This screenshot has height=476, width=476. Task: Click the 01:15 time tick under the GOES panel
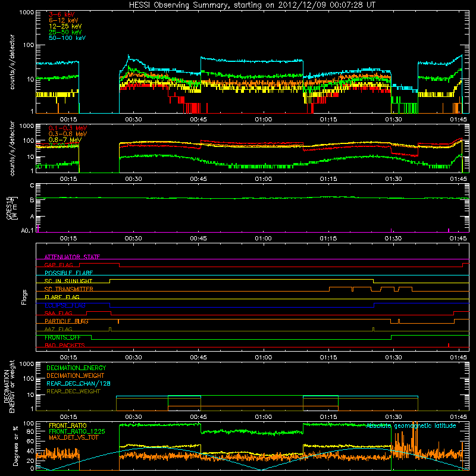pos(328,239)
